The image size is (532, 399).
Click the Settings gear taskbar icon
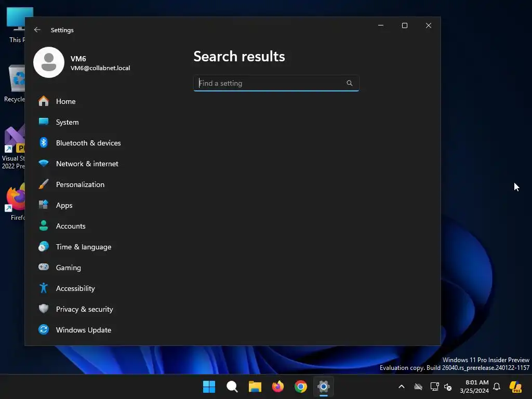click(x=324, y=387)
